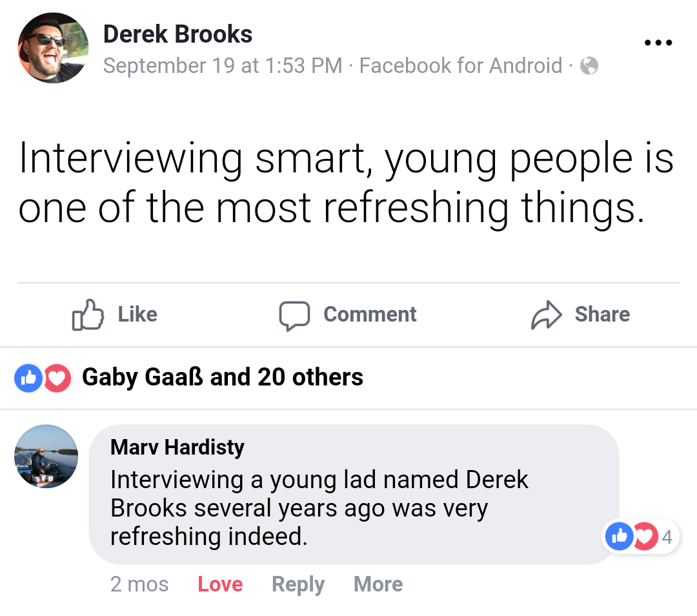
Task: Click the blue like reaction in the reactions summary
Action: (28, 378)
